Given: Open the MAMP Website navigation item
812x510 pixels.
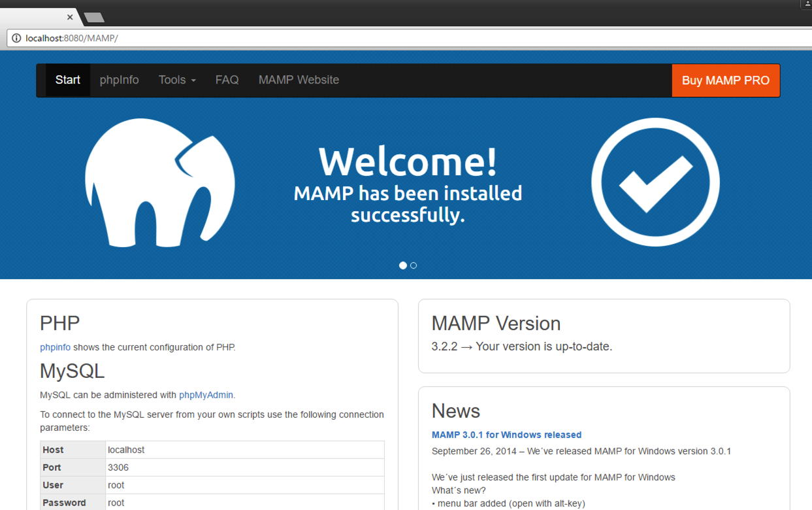Looking at the screenshot, I should 299,80.
